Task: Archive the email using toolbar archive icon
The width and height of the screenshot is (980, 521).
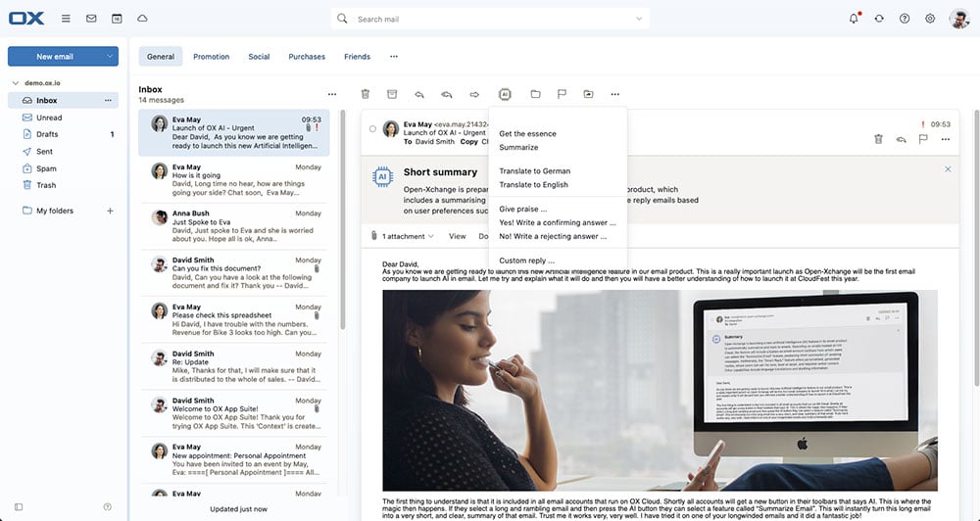Action: click(x=392, y=94)
